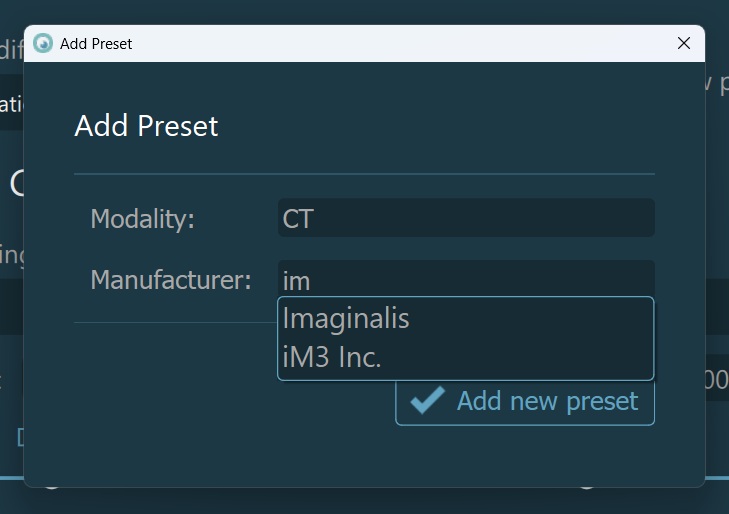Click the checkmark icon on Add new preset
The width and height of the screenshot is (729, 514).
click(x=428, y=401)
